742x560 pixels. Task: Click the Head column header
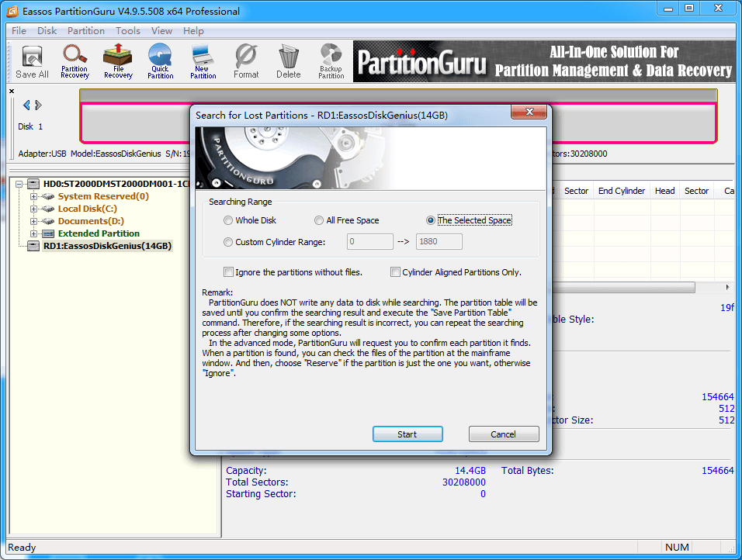click(665, 191)
